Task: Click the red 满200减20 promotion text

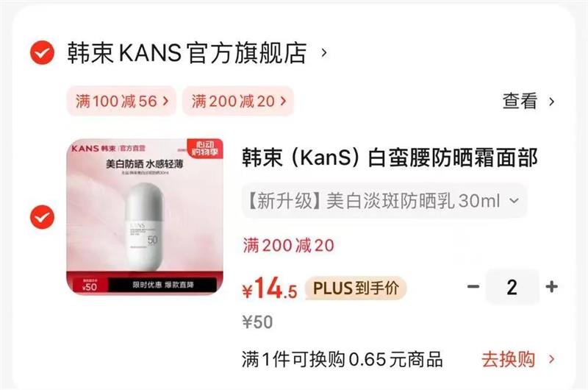Action: pyautogui.click(x=288, y=246)
